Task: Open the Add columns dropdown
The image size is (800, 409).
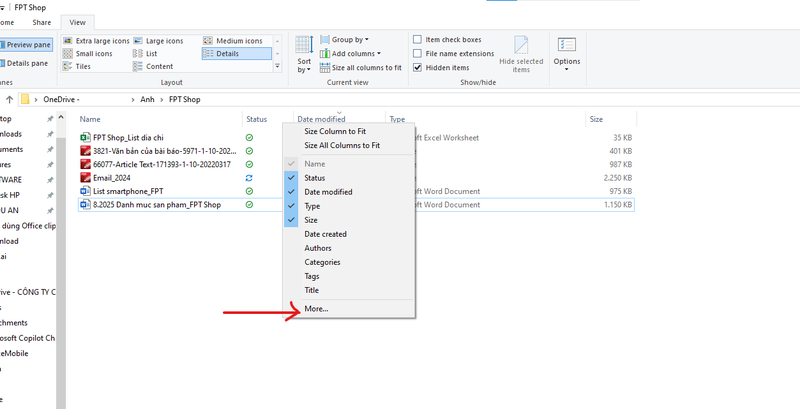Action: [x=350, y=54]
